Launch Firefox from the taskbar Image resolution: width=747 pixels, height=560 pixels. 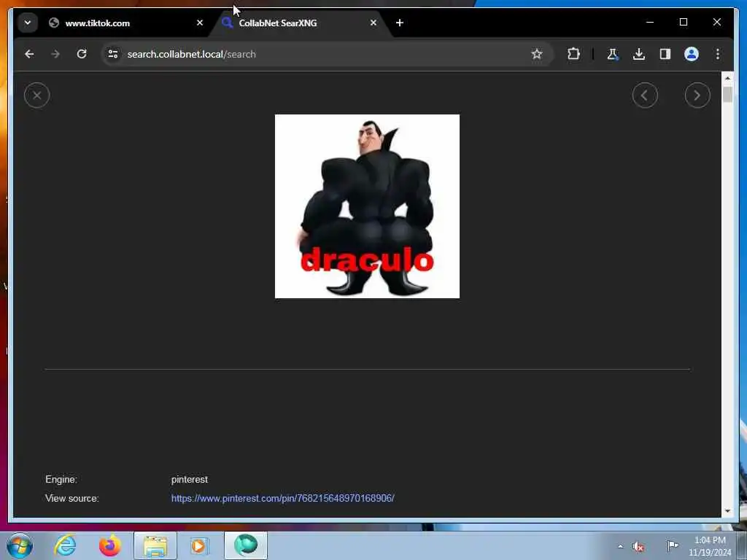[110, 545]
